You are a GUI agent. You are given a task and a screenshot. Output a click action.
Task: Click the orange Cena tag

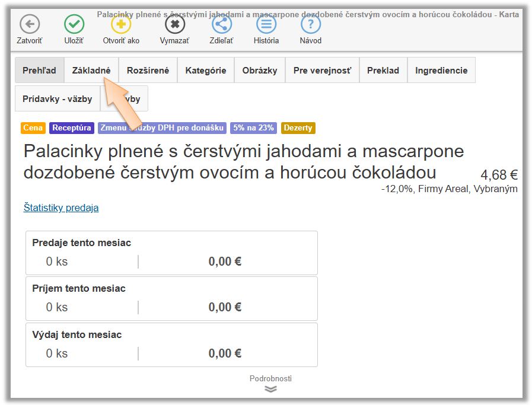pos(33,128)
